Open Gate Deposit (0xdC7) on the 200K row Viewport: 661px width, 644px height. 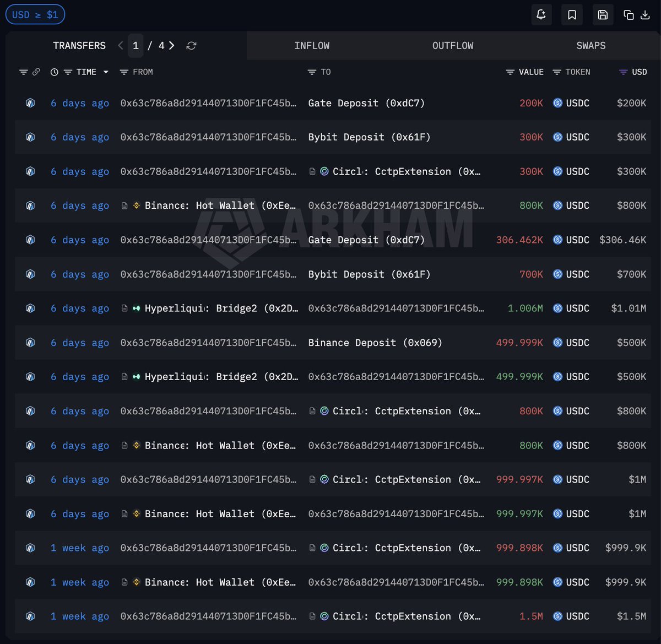pyautogui.click(x=366, y=103)
